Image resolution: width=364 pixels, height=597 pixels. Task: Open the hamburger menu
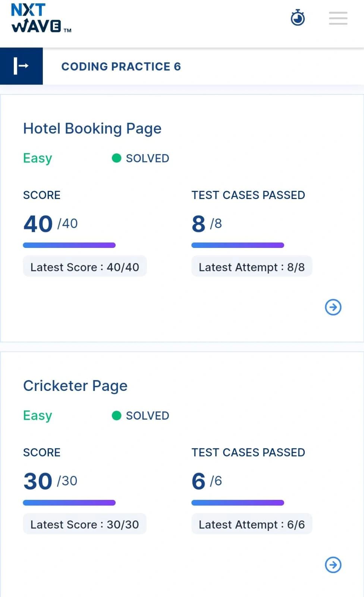click(x=338, y=18)
